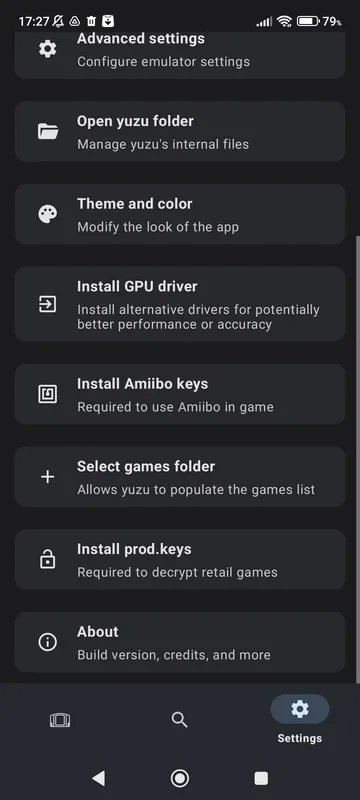Tap the Advanced settings gear icon
The height and width of the screenshot is (800, 360).
coord(48,49)
